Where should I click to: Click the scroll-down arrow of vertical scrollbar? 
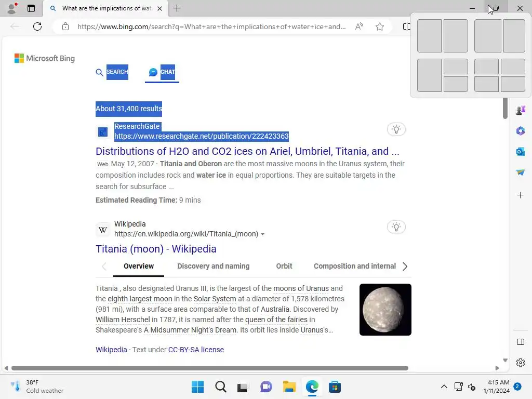tap(505, 361)
